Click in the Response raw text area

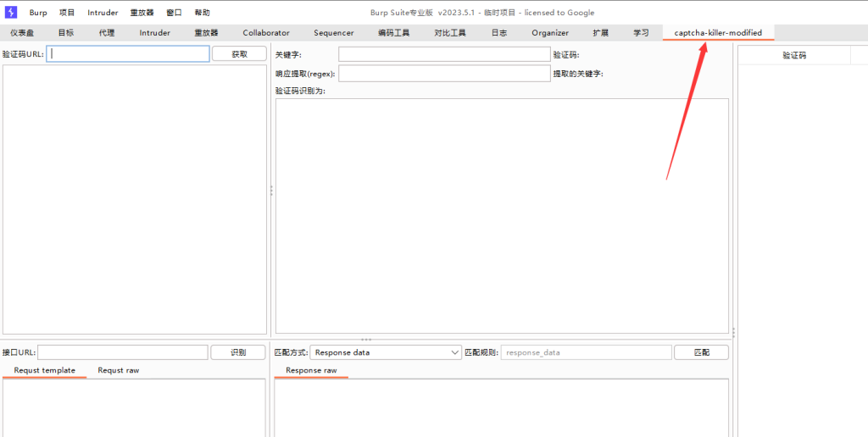[x=502, y=407]
